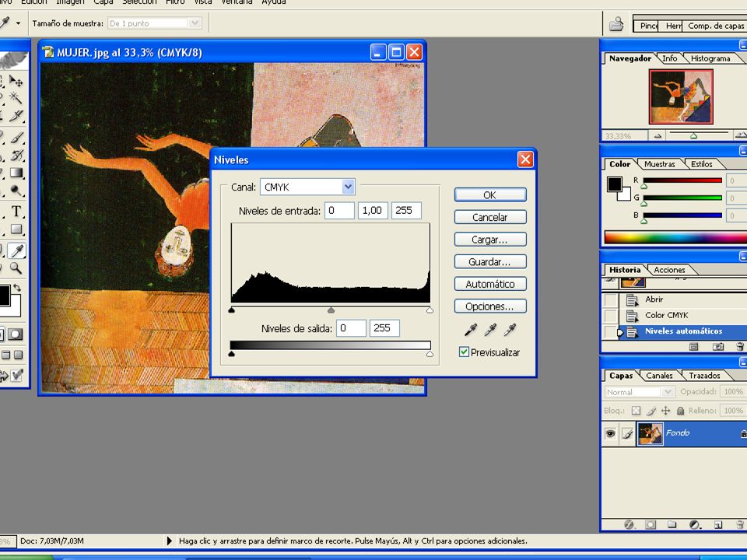Toggle lock all in Capas
This screenshot has width=747, height=560.
click(x=680, y=411)
